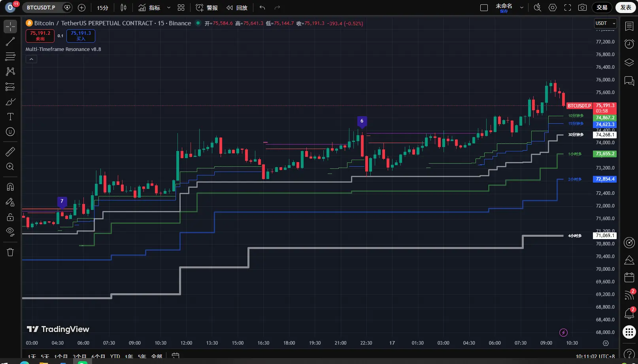
Task: Select the timeline marker numbered 7
Action: tap(62, 202)
